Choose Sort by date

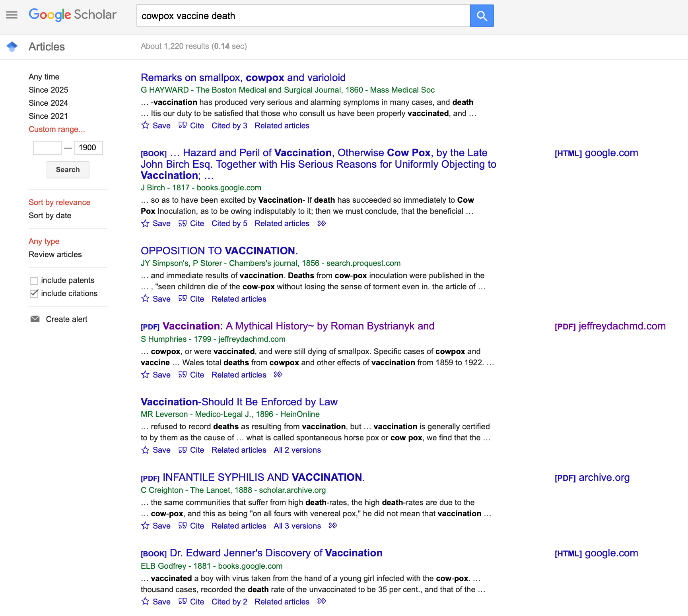pyautogui.click(x=50, y=215)
